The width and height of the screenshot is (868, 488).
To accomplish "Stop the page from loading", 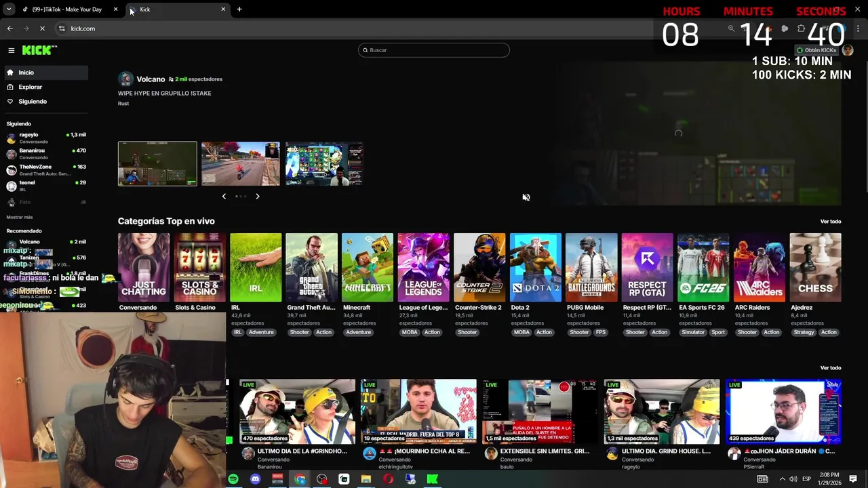I will (x=42, y=28).
